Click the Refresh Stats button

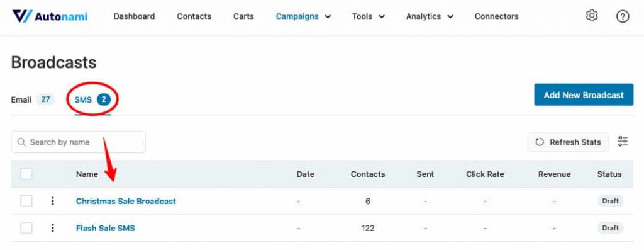[568, 142]
